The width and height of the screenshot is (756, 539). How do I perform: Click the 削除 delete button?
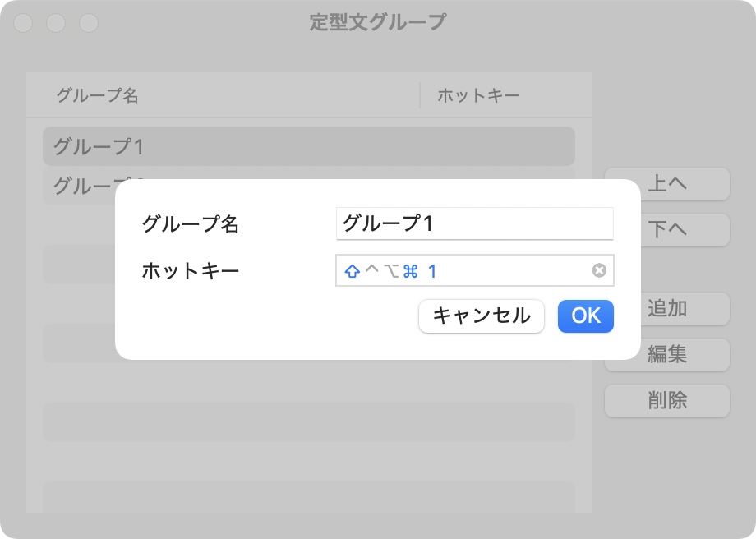[x=667, y=401]
